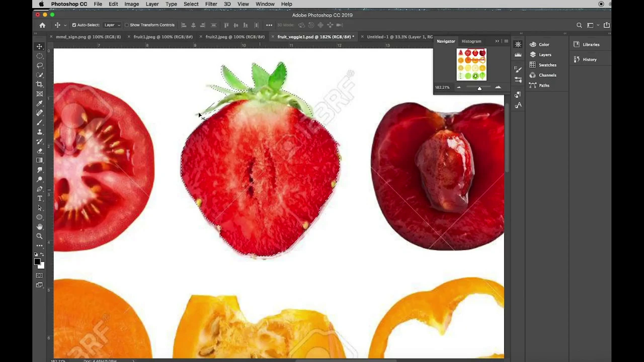The width and height of the screenshot is (644, 362).
Task: Go to the Home screen icon
Action: [42, 25]
